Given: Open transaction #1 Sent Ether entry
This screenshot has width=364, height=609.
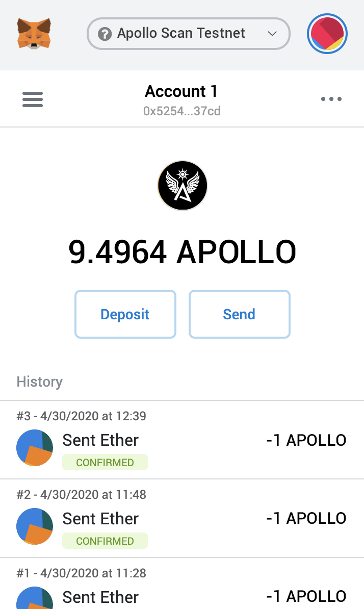Looking at the screenshot, I should pyautogui.click(x=100, y=597).
